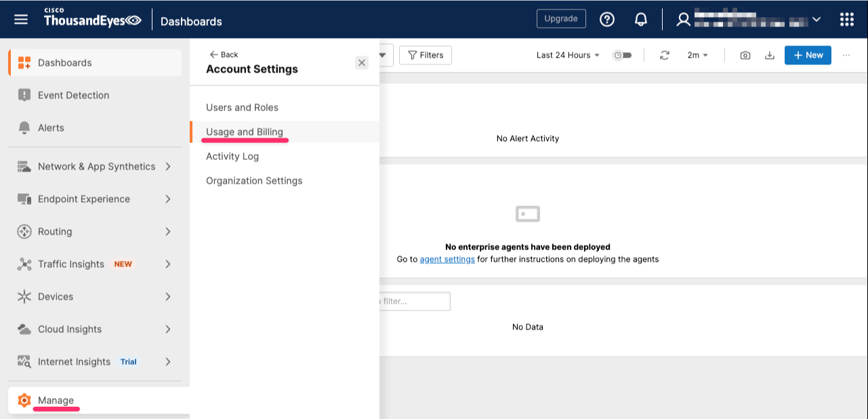This screenshot has height=419, width=868.
Task: Click the user profile icon
Action: (683, 20)
